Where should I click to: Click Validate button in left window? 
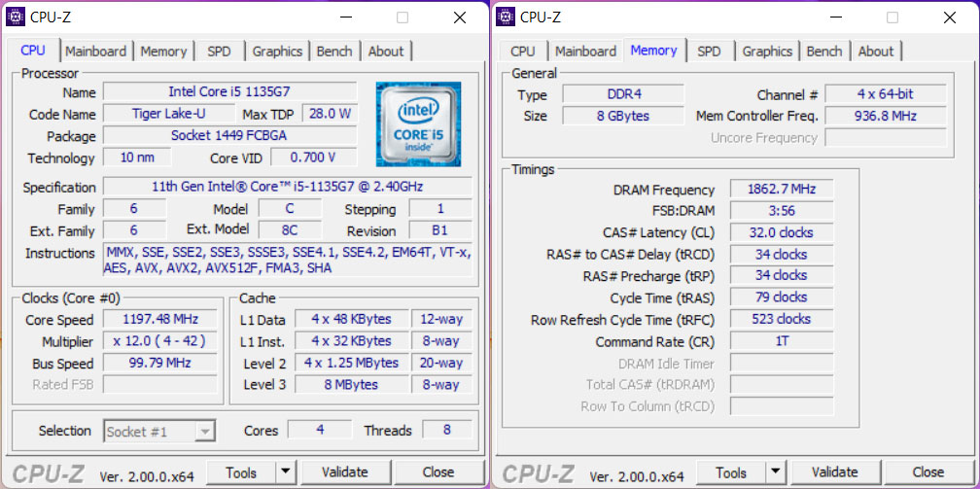tap(345, 472)
